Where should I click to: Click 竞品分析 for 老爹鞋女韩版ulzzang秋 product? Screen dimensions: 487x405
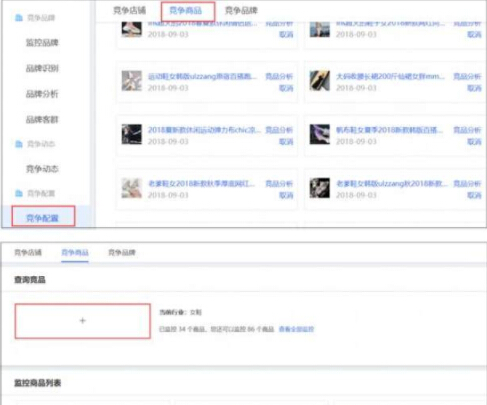tap(467, 184)
